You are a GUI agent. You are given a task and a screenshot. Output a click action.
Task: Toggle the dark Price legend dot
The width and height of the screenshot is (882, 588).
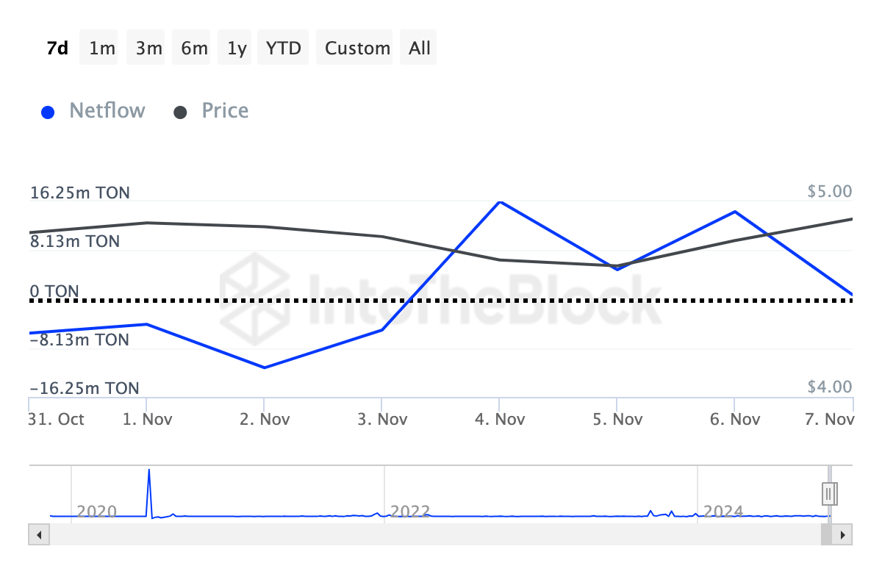pos(180,112)
